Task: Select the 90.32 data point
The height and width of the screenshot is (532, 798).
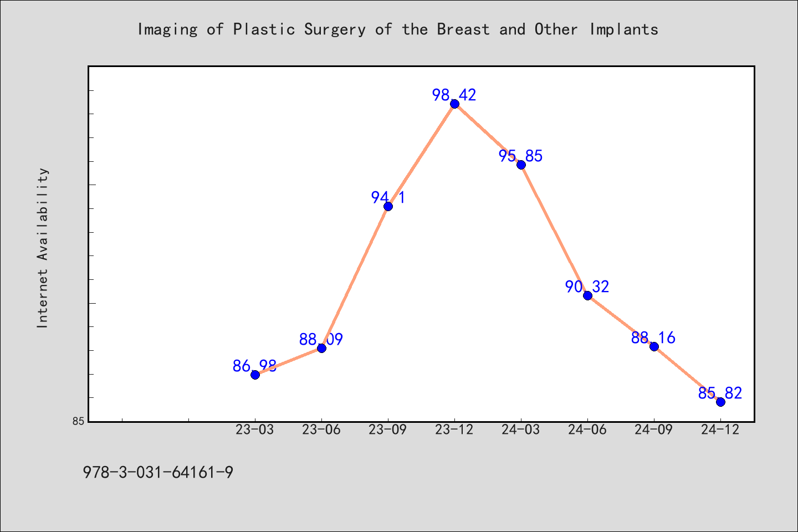Action: point(587,295)
